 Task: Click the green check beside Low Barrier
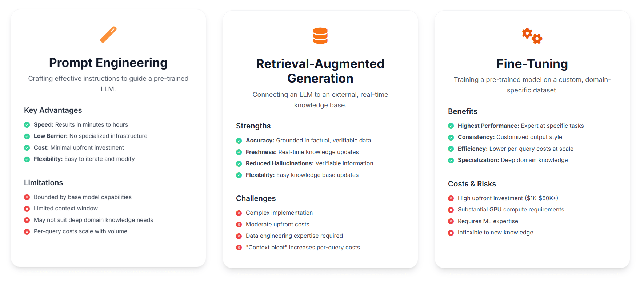(x=27, y=136)
